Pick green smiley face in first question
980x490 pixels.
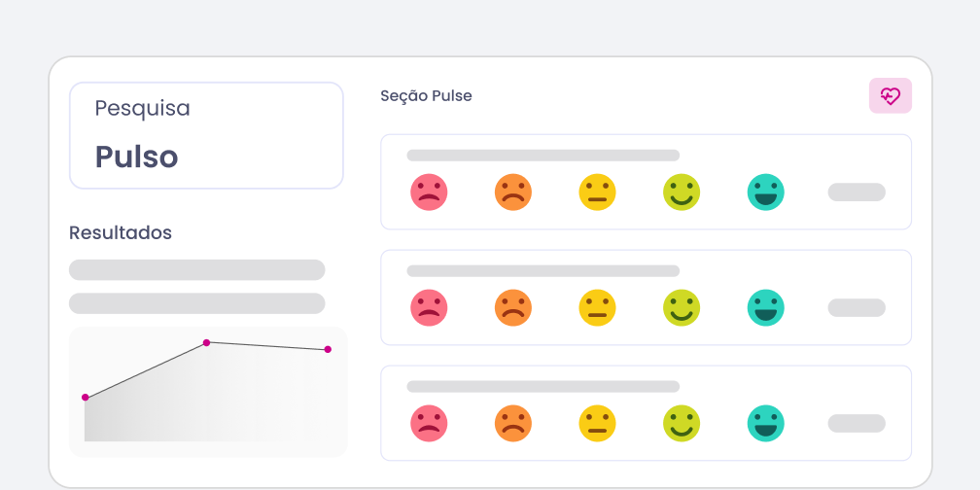[682, 192]
